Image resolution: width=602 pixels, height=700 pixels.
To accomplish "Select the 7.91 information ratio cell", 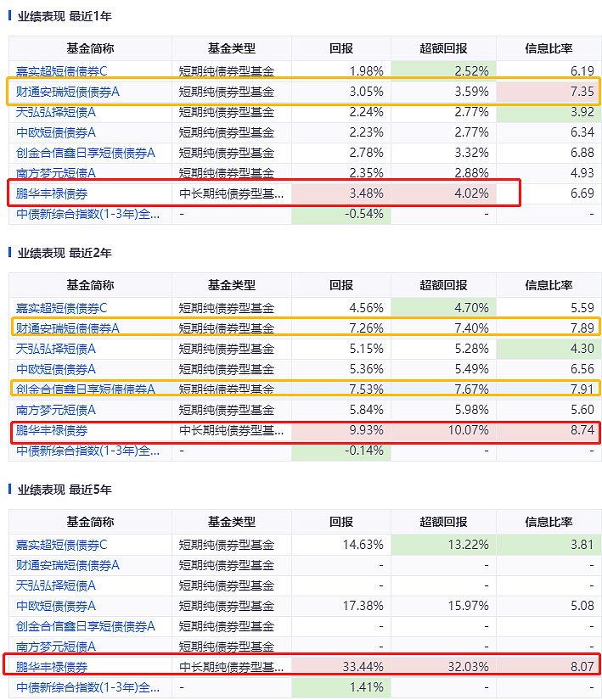I will 549,389.
